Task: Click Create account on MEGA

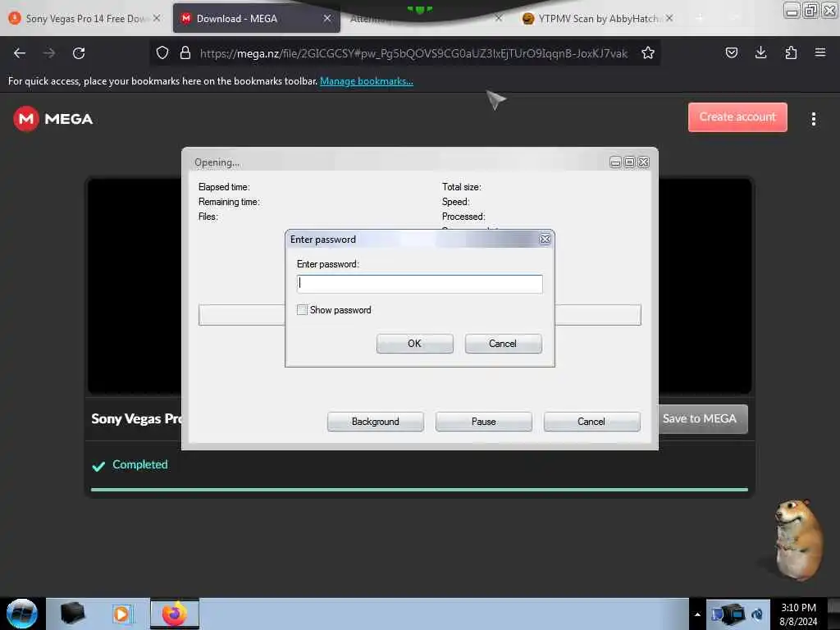Action: pos(737,116)
